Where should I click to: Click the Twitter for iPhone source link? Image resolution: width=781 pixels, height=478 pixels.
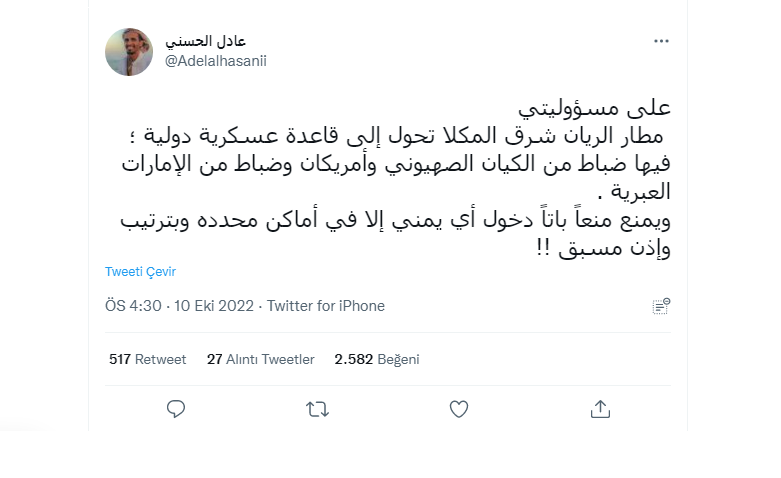coord(326,306)
